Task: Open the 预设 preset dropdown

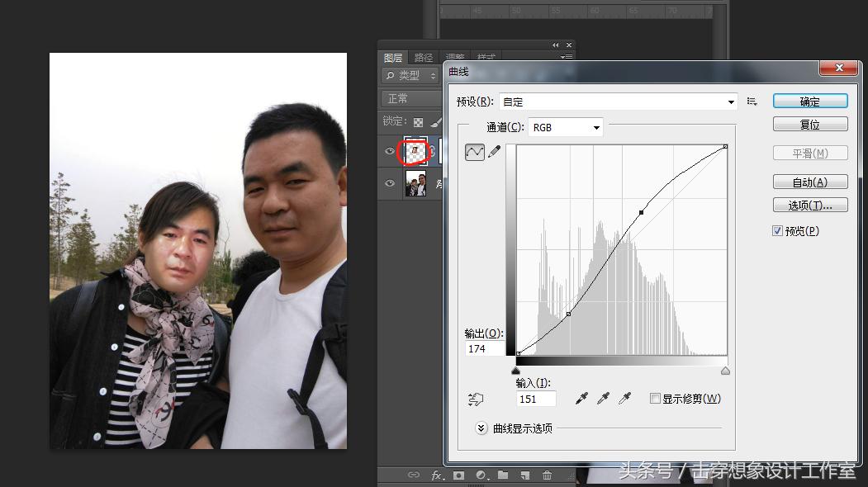Action: click(x=731, y=101)
